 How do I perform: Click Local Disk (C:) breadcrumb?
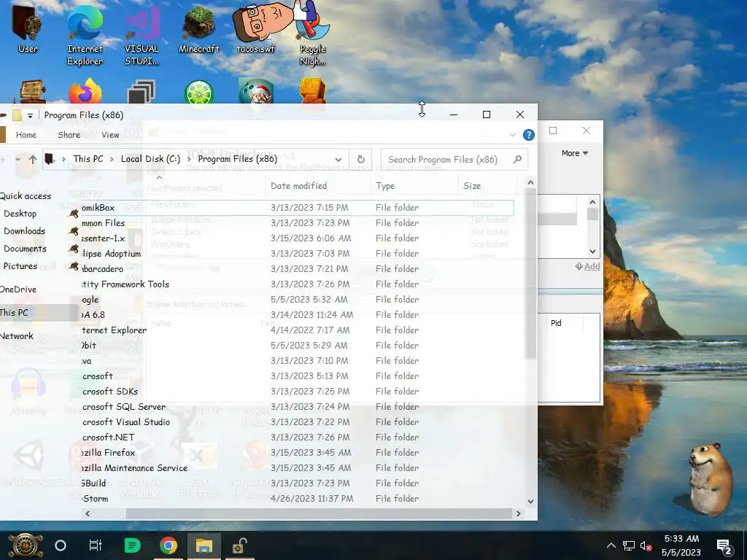150,159
